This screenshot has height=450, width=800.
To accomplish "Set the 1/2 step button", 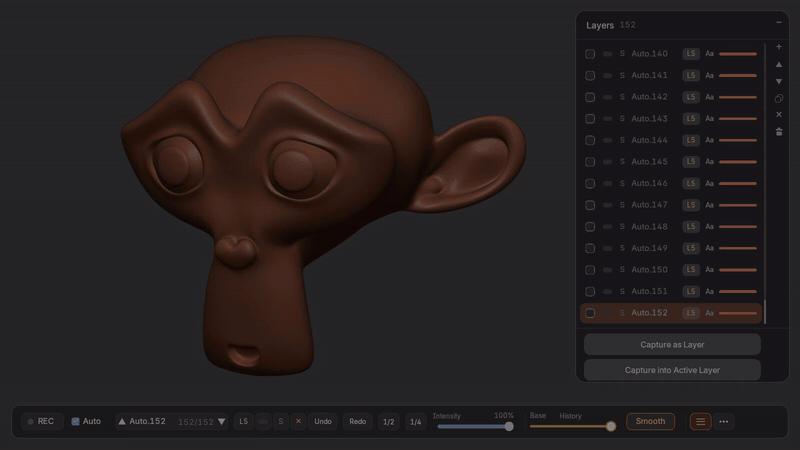I will 389,421.
